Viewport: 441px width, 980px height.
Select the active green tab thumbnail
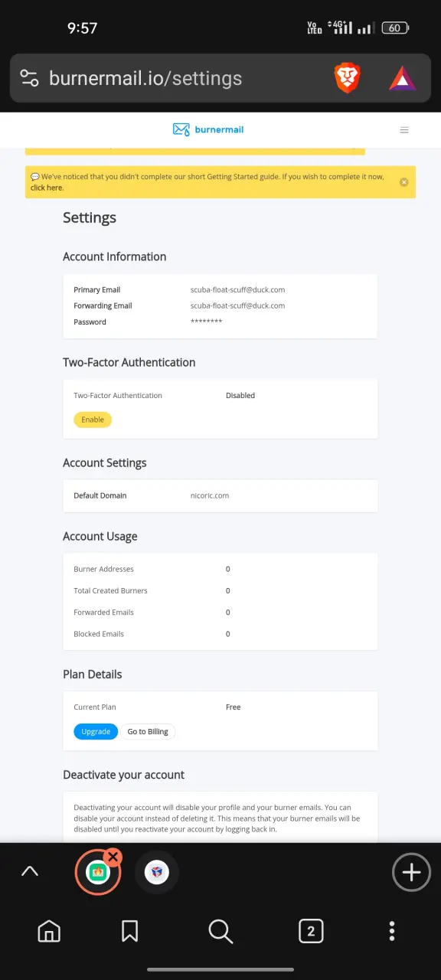[x=97, y=872]
